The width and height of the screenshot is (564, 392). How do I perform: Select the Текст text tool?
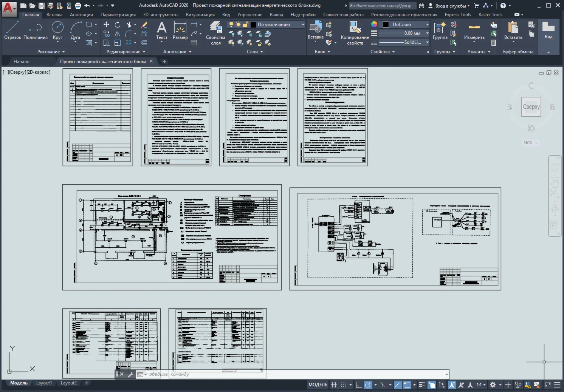point(162,30)
